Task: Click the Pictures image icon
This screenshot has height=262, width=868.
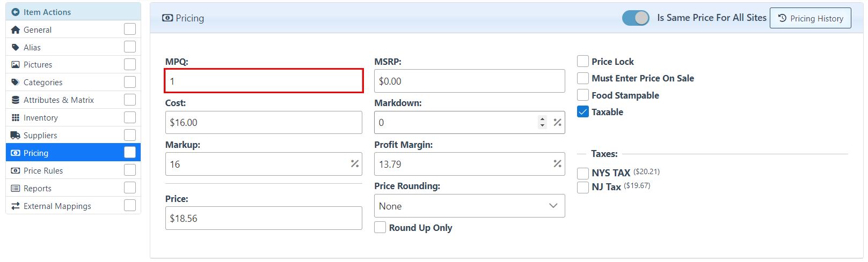Action: [16, 65]
